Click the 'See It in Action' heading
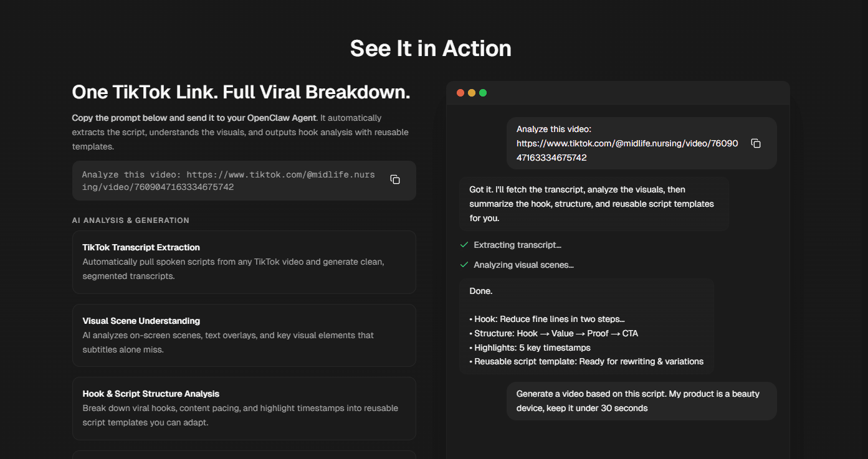Screen dimensions: 868x459 pos(431,49)
